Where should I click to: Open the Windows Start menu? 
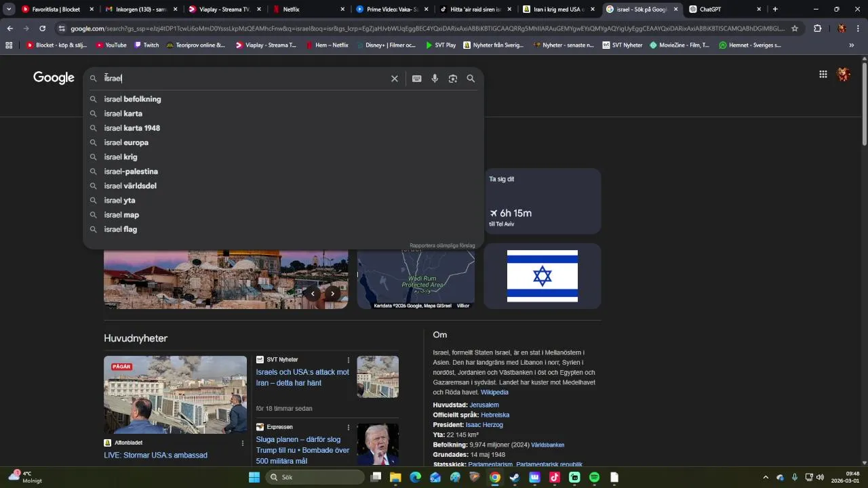click(x=254, y=477)
